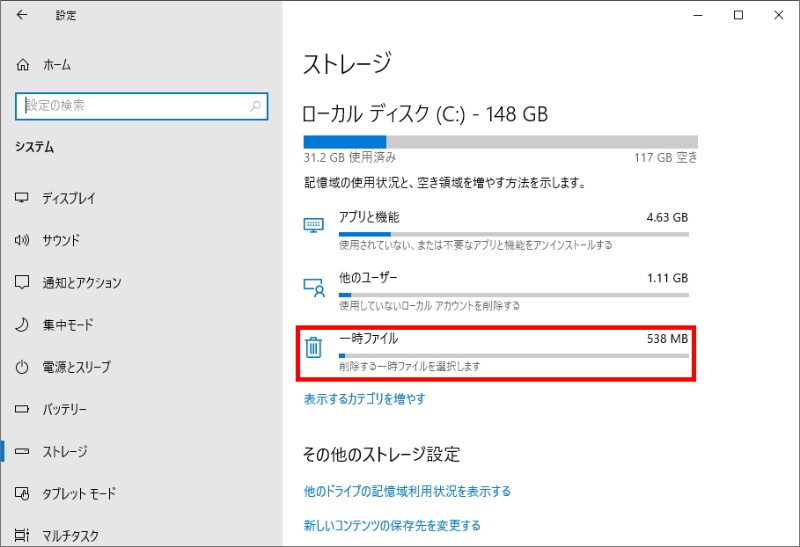The height and width of the screenshot is (547, 800).
Task: Click 削除する一時ファイルを選択します description
Action: pyautogui.click(x=410, y=366)
